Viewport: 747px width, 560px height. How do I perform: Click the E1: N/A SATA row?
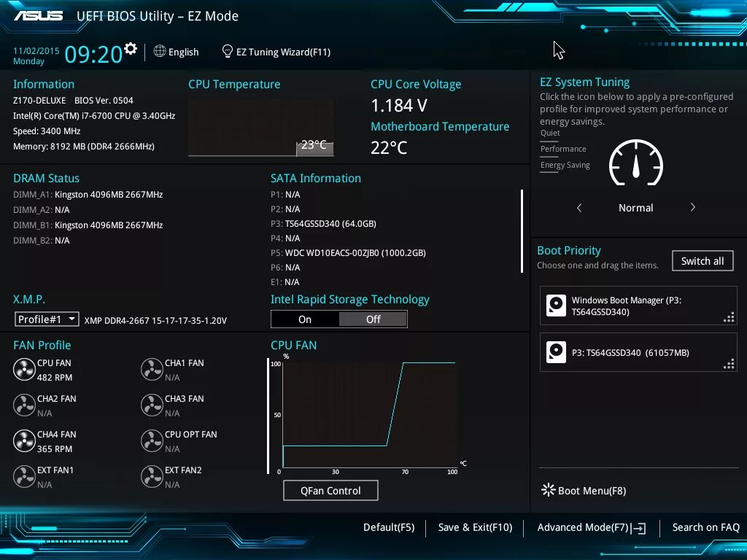[x=285, y=282]
